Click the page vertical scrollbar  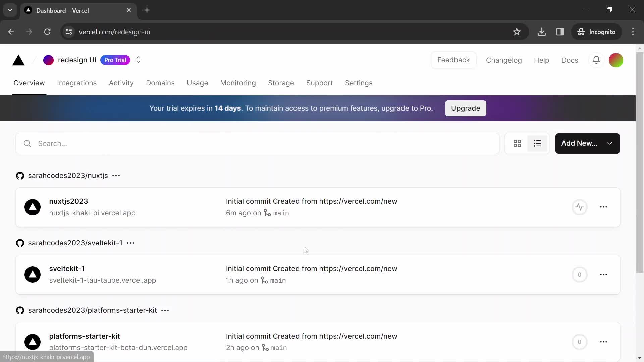tap(640, 163)
